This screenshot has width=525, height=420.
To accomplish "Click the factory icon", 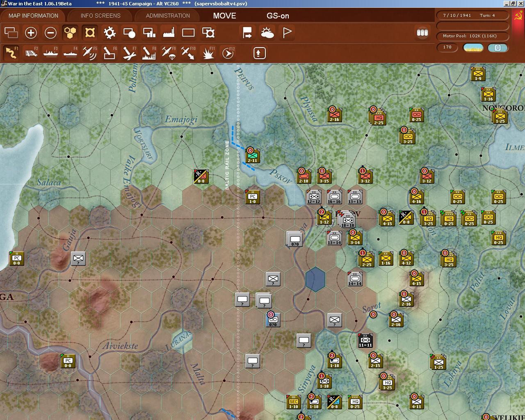I will coord(169,32).
